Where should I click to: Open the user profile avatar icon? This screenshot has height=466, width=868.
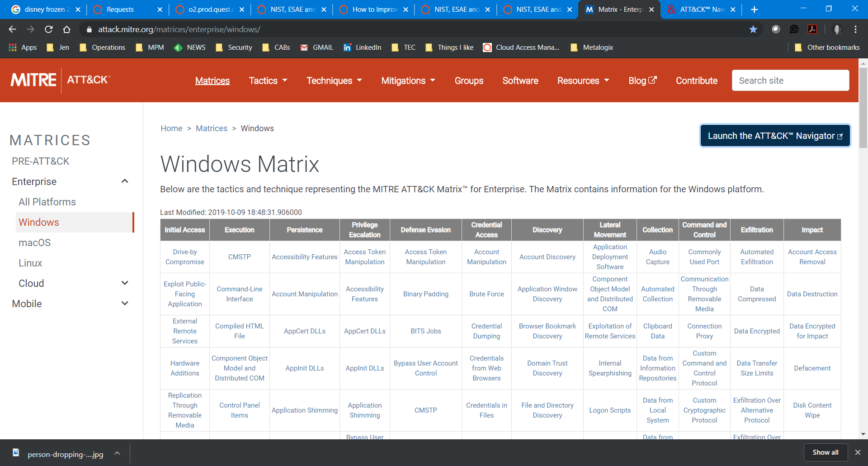837,29
